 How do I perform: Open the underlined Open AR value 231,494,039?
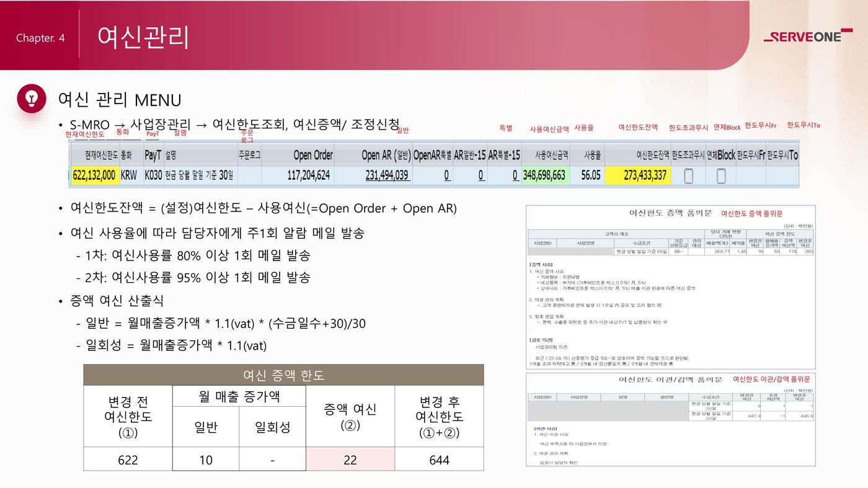387,175
